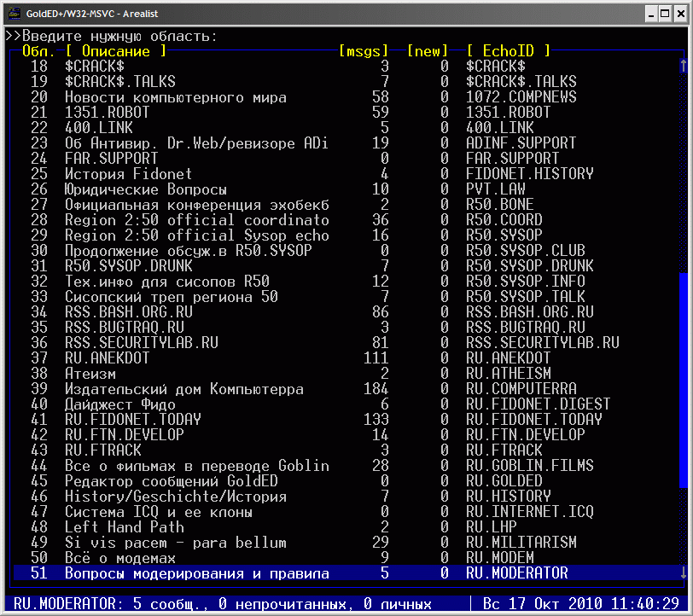Click the scrollbar up arrow
Viewport: 693px width, 616px height.
tap(684, 66)
